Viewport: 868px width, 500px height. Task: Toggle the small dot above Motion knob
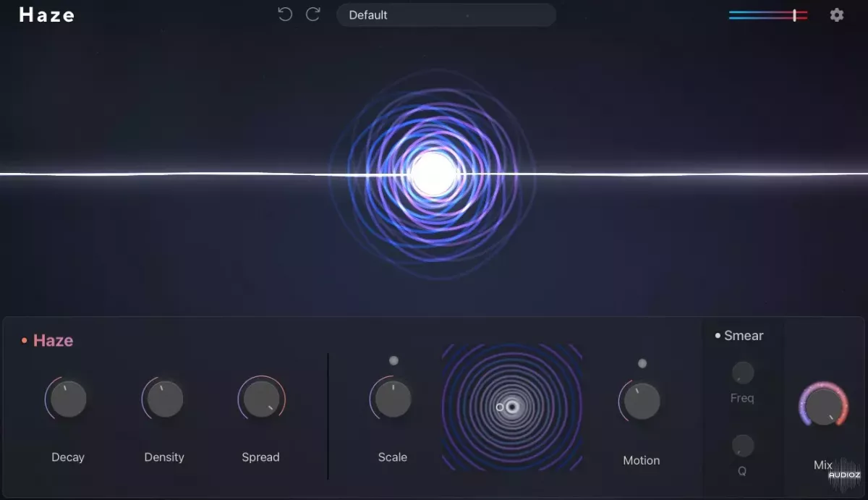642,363
